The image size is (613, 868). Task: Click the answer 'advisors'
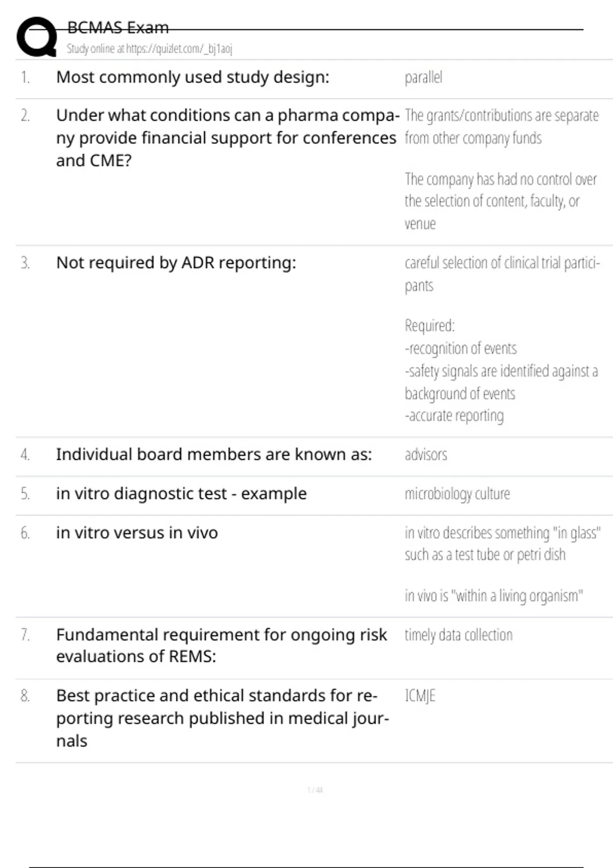426,454
